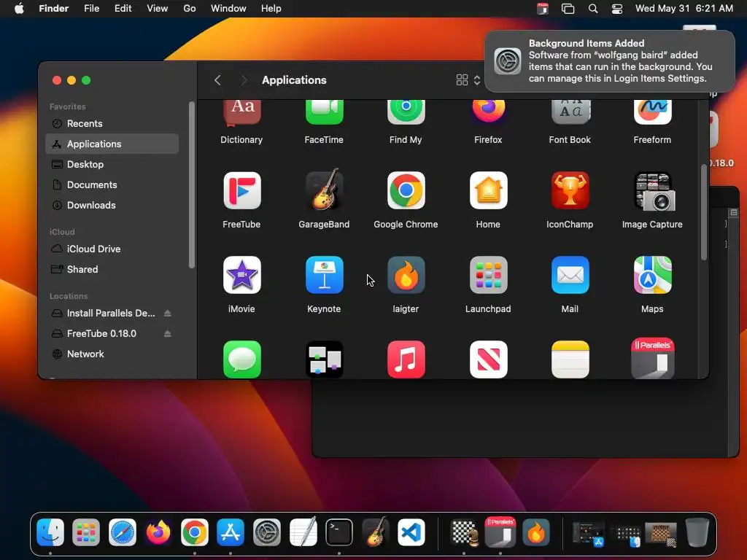Viewport: 747px width, 560px height.
Task: Open Control Center in menu bar
Action: (617, 9)
